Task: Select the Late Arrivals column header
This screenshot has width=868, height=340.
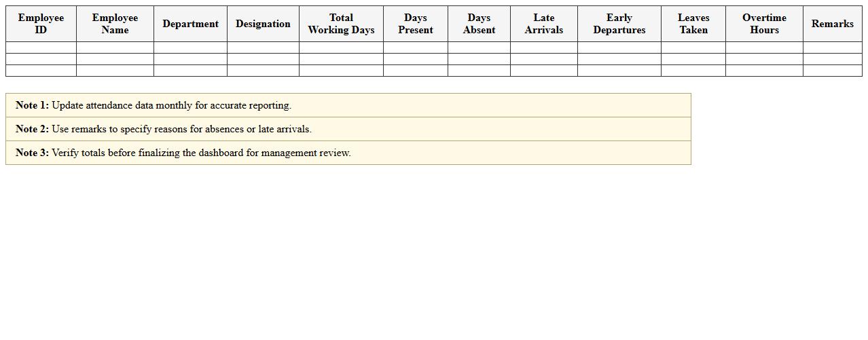Action: pyautogui.click(x=543, y=24)
